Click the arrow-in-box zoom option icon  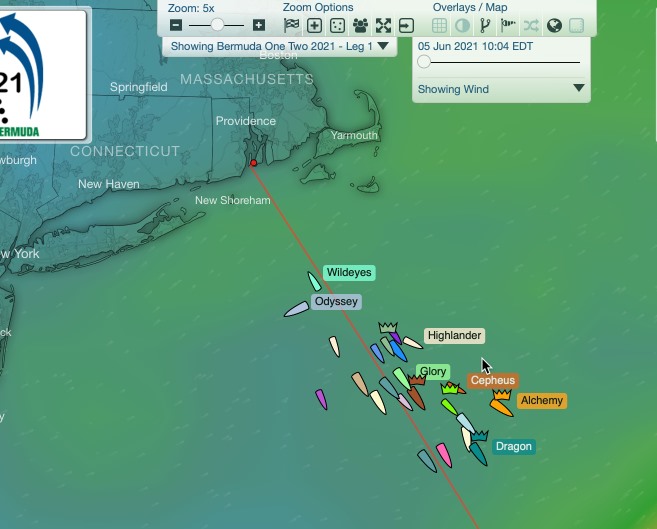406,25
